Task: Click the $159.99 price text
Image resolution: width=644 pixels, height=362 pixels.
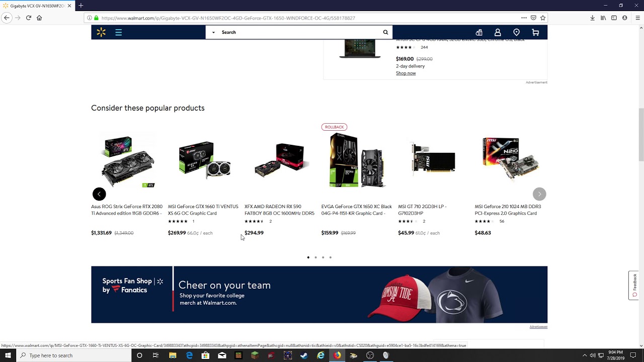Action: pos(330,233)
